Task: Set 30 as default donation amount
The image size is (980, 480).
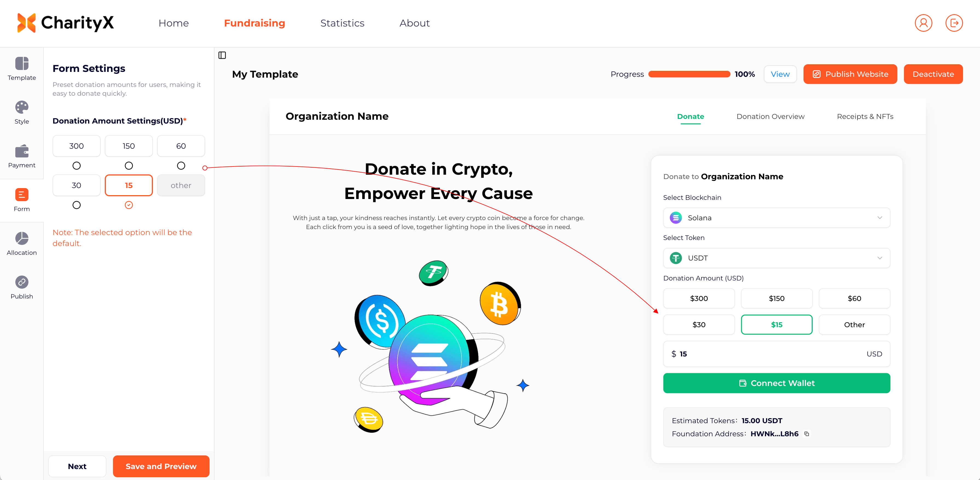Action: pos(76,205)
